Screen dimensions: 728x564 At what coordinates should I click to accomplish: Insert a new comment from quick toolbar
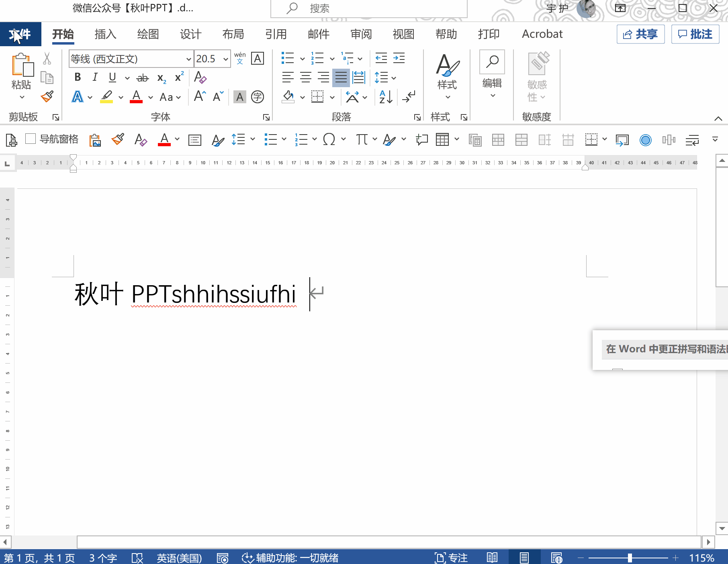tap(422, 140)
